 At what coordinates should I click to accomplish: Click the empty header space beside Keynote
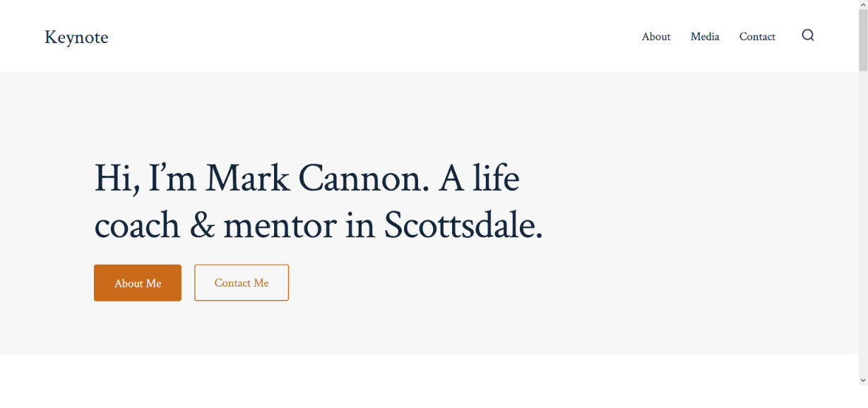pyautogui.click(x=374, y=37)
